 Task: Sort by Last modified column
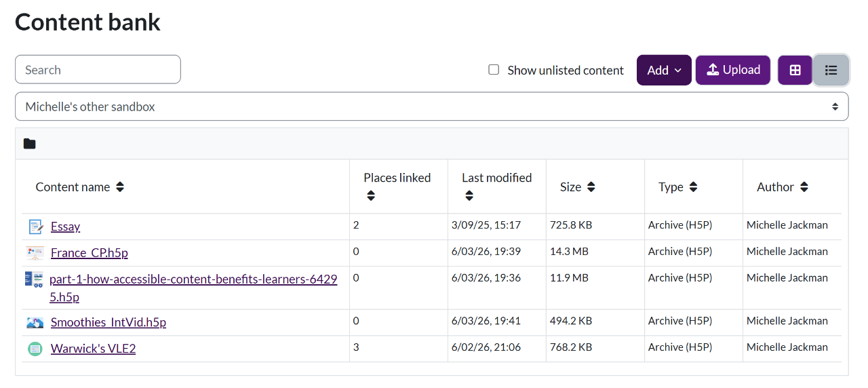click(469, 196)
